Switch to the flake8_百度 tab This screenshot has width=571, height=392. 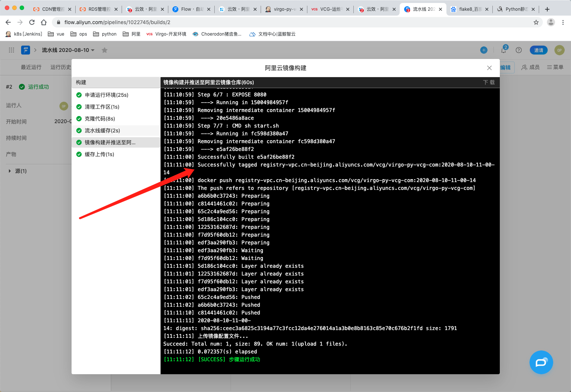[469, 9]
